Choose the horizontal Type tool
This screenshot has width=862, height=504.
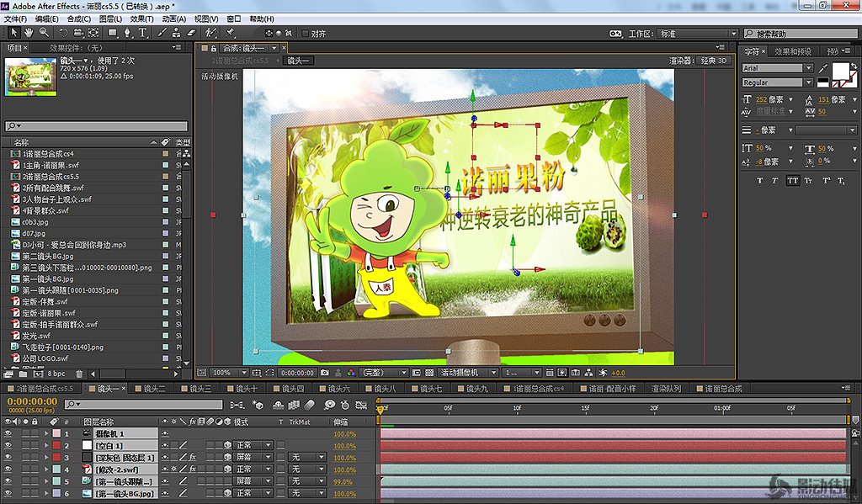pos(142,33)
